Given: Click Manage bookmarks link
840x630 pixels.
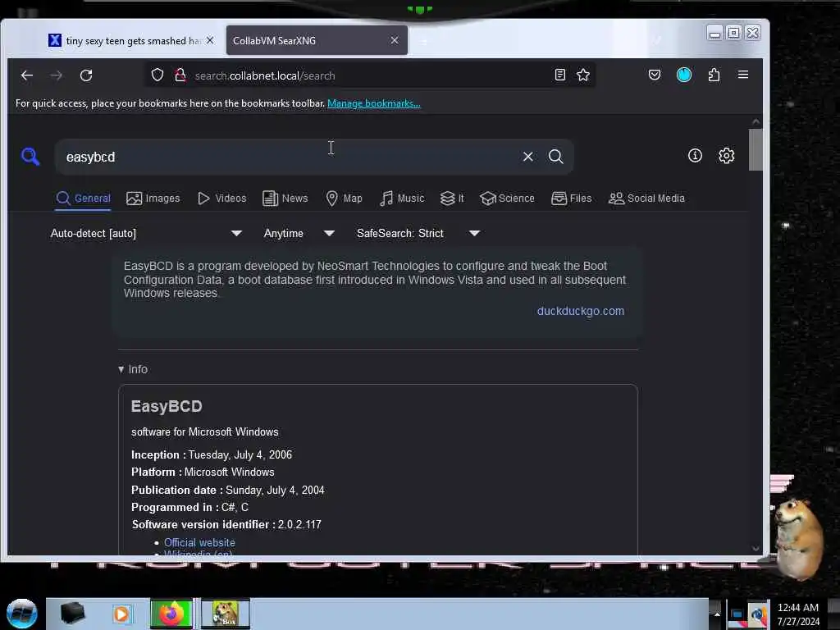Looking at the screenshot, I should pyautogui.click(x=373, y=103).
